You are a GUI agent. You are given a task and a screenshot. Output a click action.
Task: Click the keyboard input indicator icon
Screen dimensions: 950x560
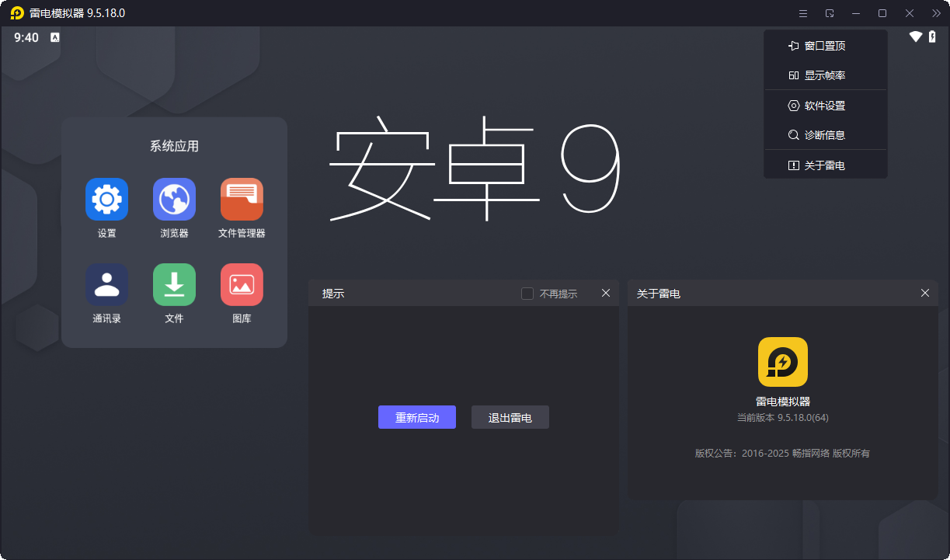point(55,37)
